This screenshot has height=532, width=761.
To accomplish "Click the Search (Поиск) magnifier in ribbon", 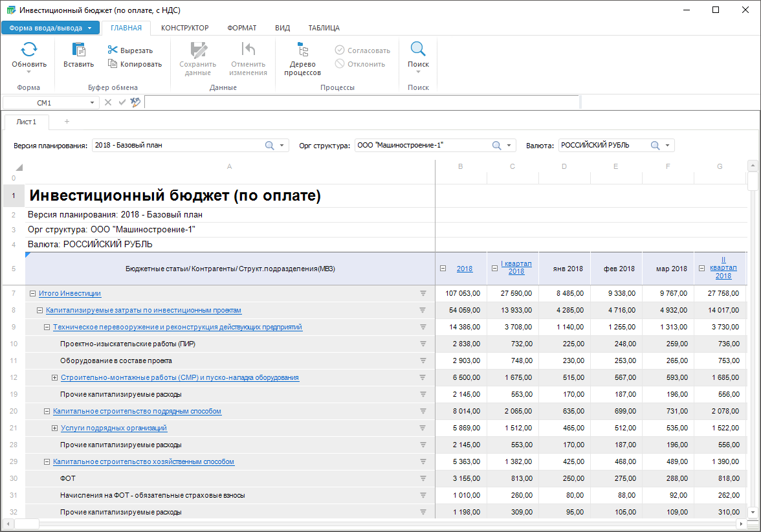I will coord(418,50).
